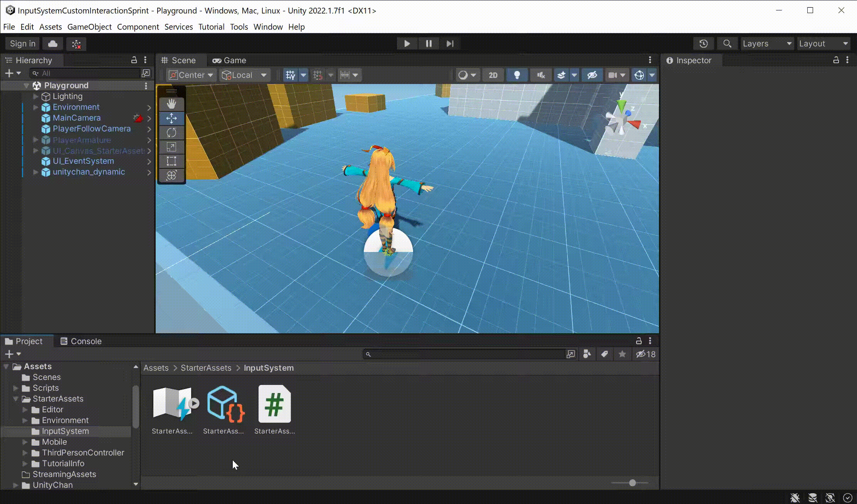This screenshot has width=857, height=504.
Task: Toggle scene visibility of hidden objects
Action: coord(592,75)
